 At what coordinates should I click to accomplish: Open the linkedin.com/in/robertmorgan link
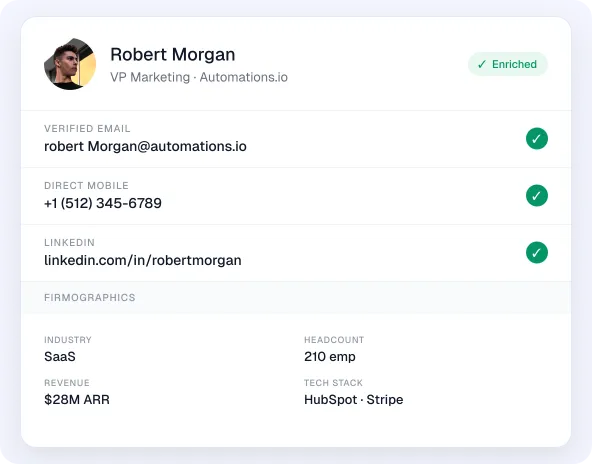[143, 261]
